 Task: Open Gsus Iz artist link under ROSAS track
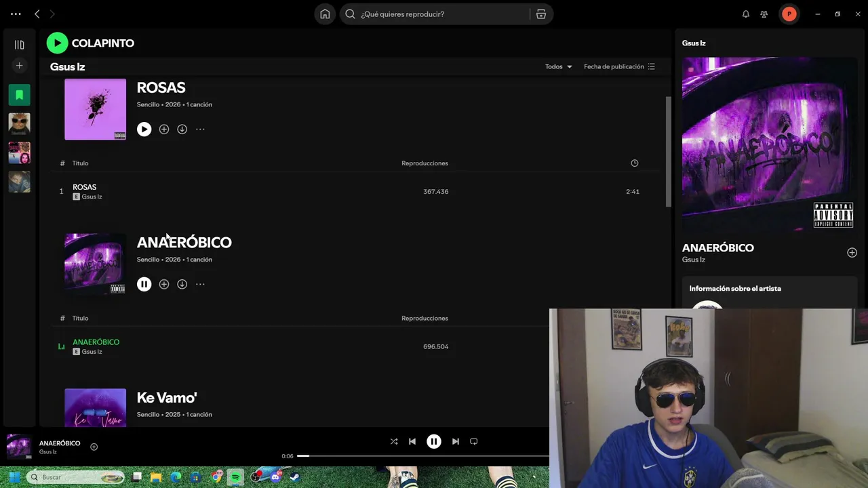[x=92, y=197]
